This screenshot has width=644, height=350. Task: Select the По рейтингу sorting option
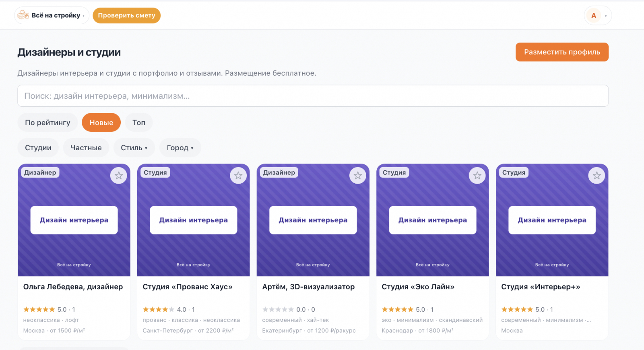point(47,122)
